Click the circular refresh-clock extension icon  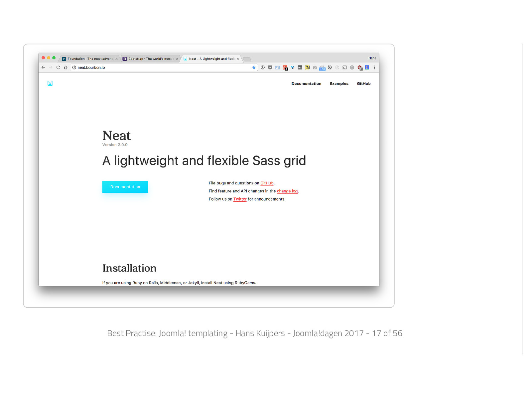pos(330,67)
